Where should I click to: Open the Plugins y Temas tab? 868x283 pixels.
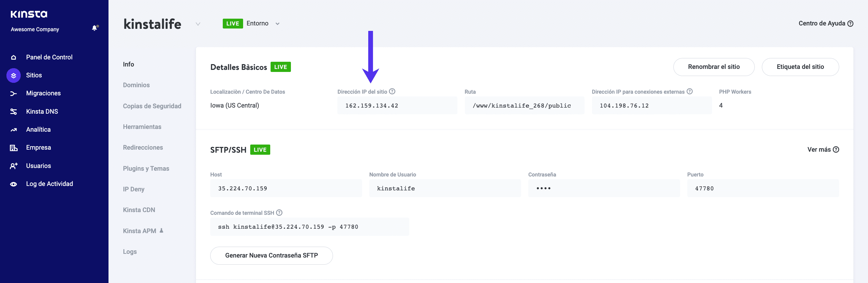click(x=146, y=169)
